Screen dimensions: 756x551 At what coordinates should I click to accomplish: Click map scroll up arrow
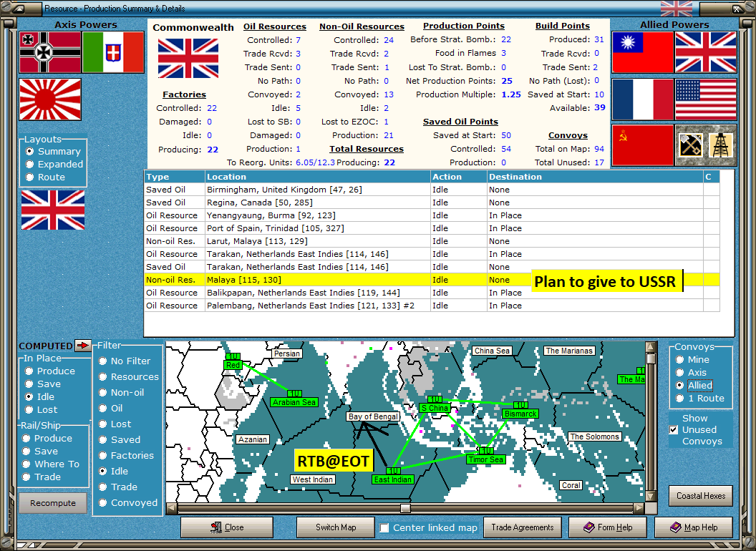pyautogui.click(x=651, y=346)
